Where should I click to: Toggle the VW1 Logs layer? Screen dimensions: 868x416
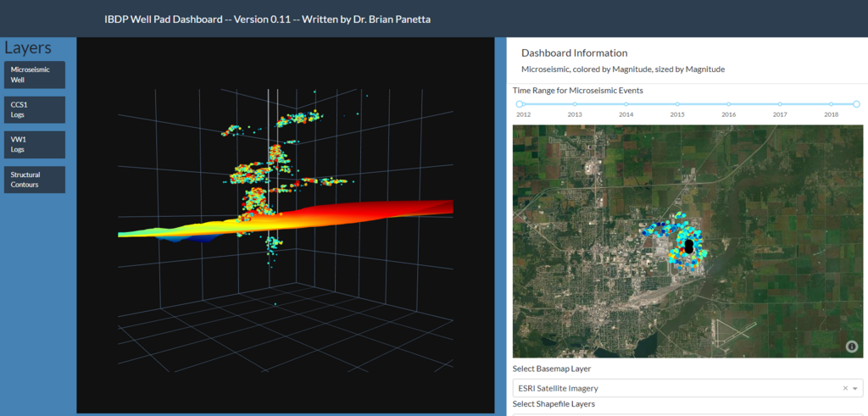pyautogui.click(x=34, y=144)
